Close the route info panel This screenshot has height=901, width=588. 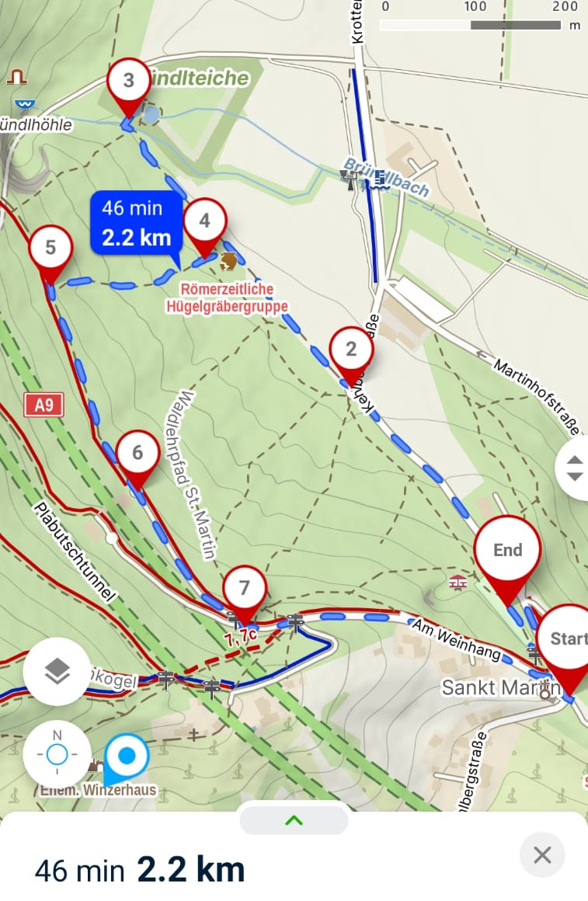tap(542, 855)
